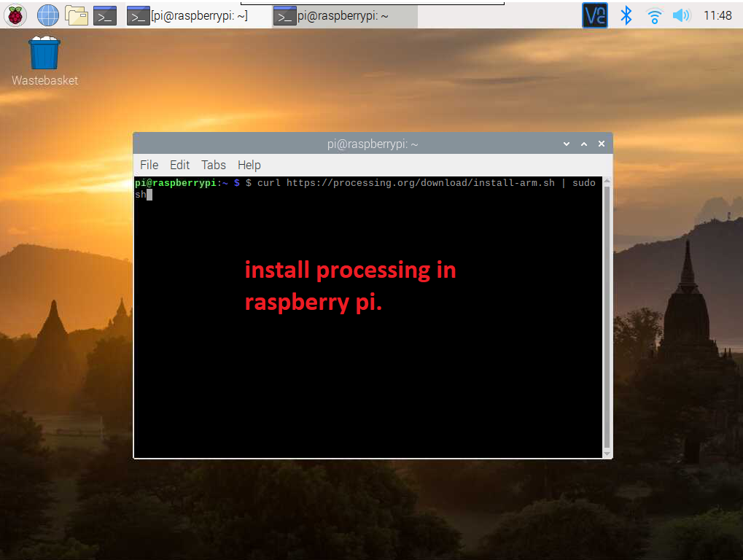This screenshot has height=560, width=743.
Task: Launch the web browser globe icon
Action: pos(48,15)
